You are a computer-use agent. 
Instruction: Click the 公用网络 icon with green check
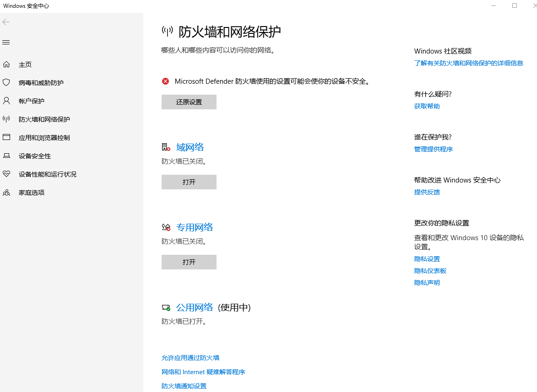click(x=166, y=307)
